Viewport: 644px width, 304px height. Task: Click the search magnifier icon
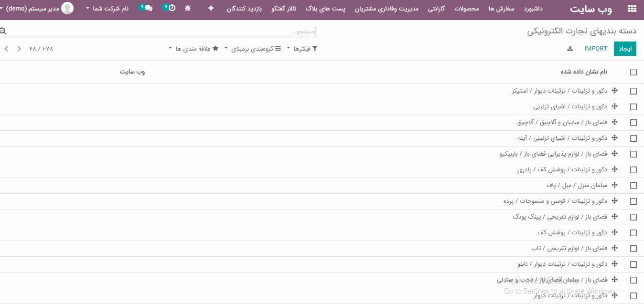(3, 31)
